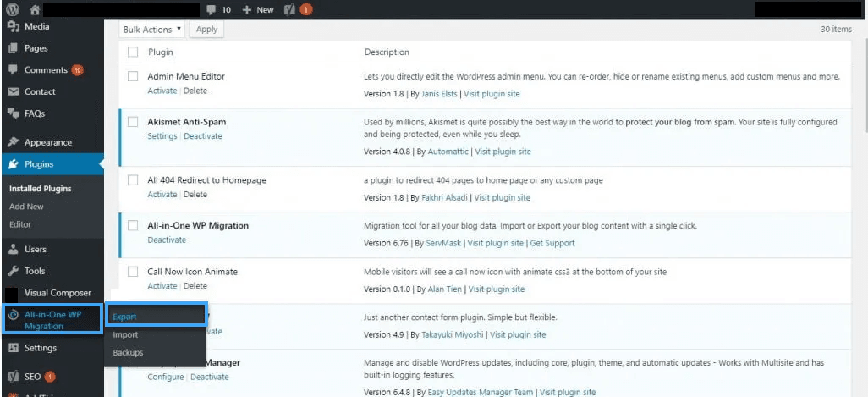This screenshot has width=868, height=397.
Task: Open the Bulk Actions dropdown
Action: [x=152, y=30]
